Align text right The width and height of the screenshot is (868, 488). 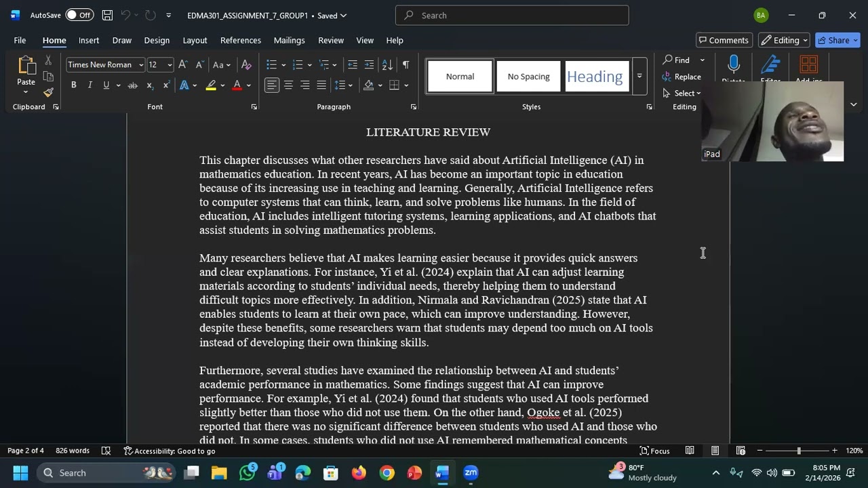point(304,85)
